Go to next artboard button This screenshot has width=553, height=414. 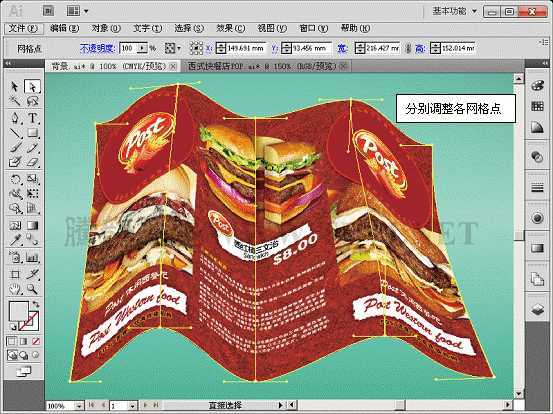pos(146,406)
